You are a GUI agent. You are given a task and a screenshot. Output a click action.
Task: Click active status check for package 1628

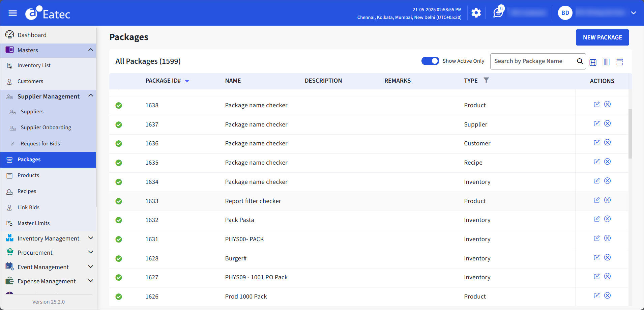(x=119, y=259)
